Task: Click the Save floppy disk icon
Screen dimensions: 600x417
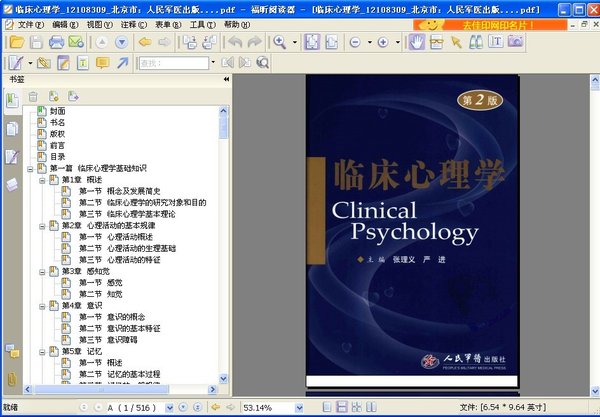Action: tap(36, 42)
